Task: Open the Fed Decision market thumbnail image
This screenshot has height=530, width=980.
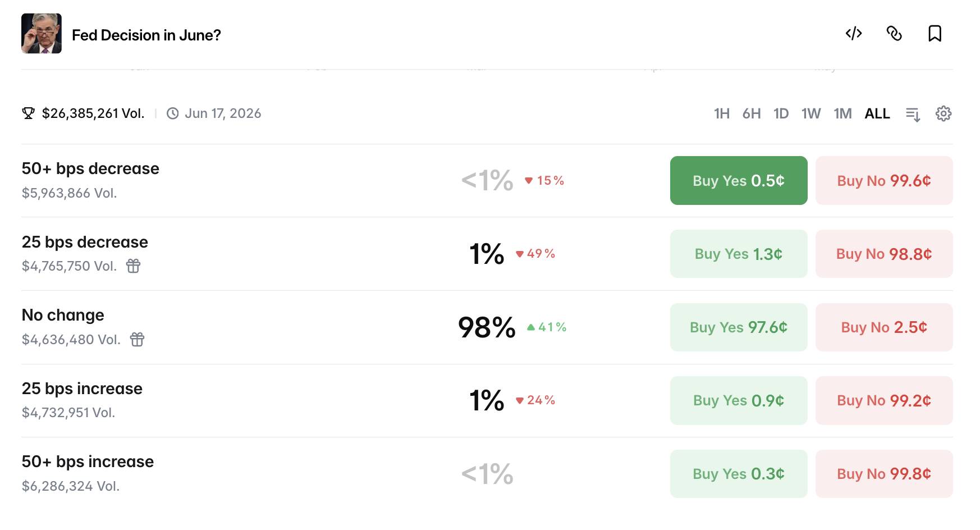Action: [42, 34]
